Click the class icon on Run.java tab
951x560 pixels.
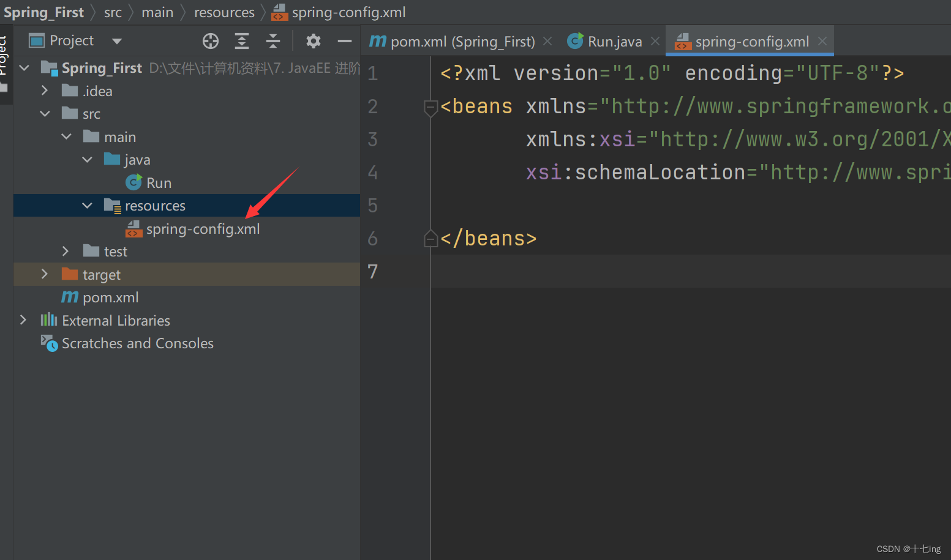pos(575,41)
